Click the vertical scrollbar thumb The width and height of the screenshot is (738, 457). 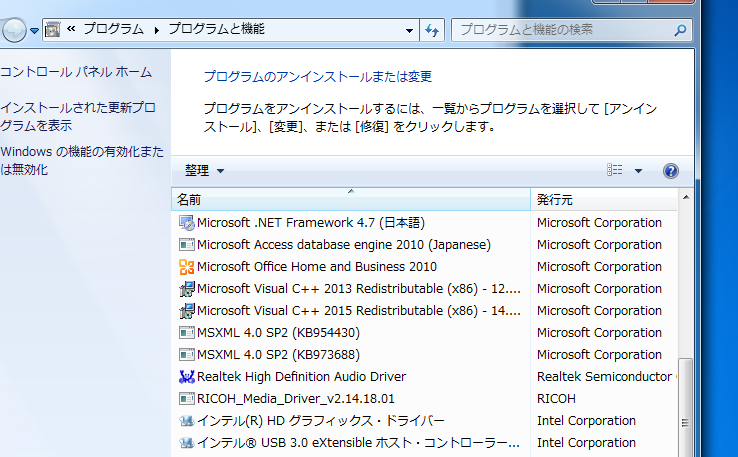[x=686, y=408]
